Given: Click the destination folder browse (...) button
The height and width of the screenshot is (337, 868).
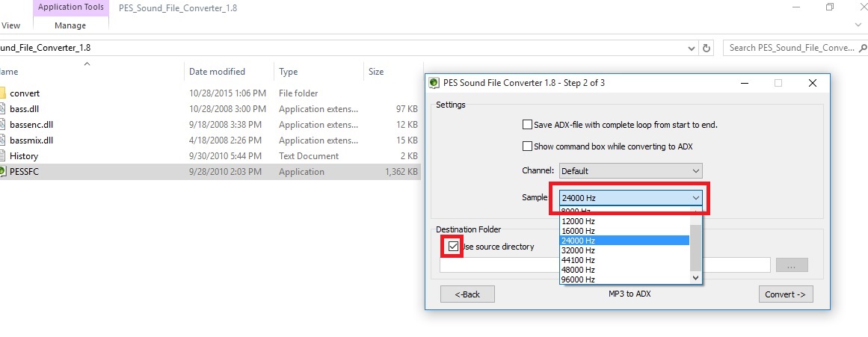Looking at the screenshot, I should pos(792,265).
